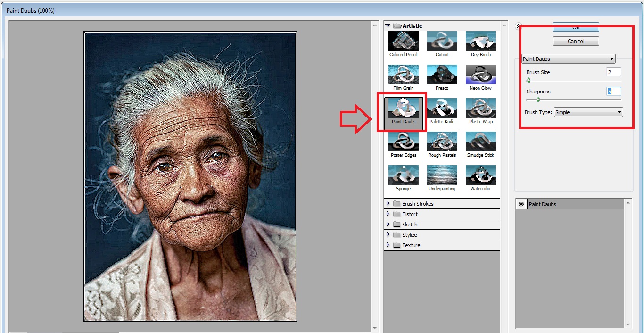Click the Watercolor filter thumbnail

480,175
